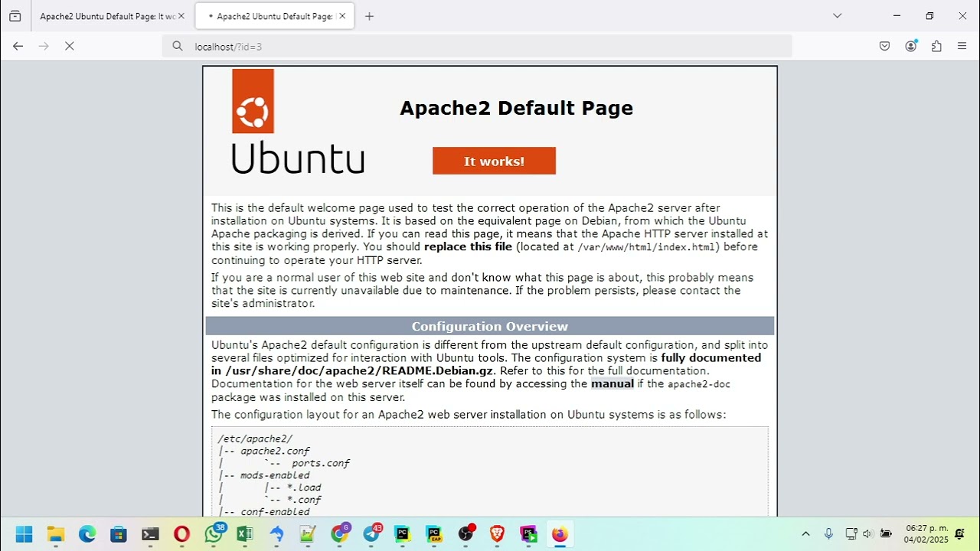
Task: Open Google Chrome from the taskbar
Action: 339,533
